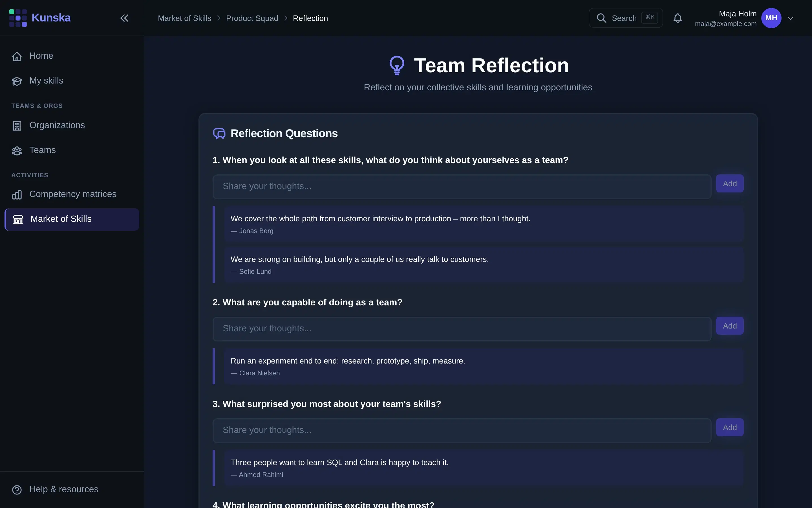Screen dimensions: 812x508
Task: Click the ⌘K shortcut badge
Action: [x=650, y=17]
